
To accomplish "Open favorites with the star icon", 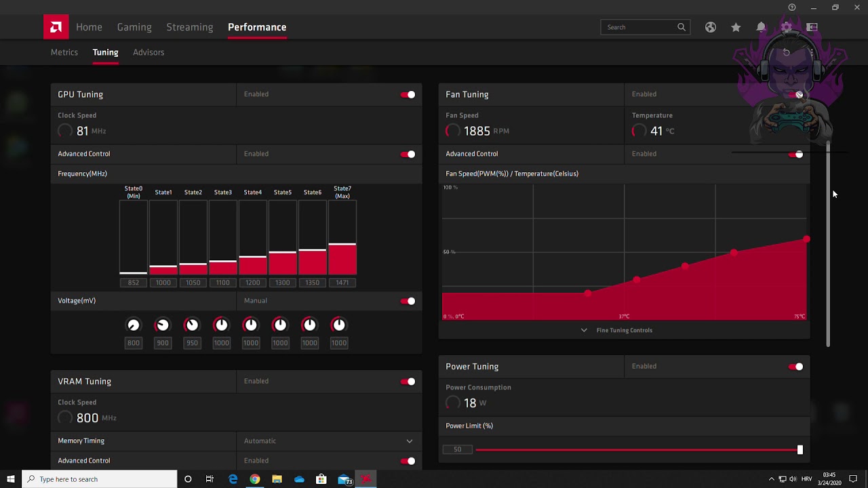I will pos(736,27).
